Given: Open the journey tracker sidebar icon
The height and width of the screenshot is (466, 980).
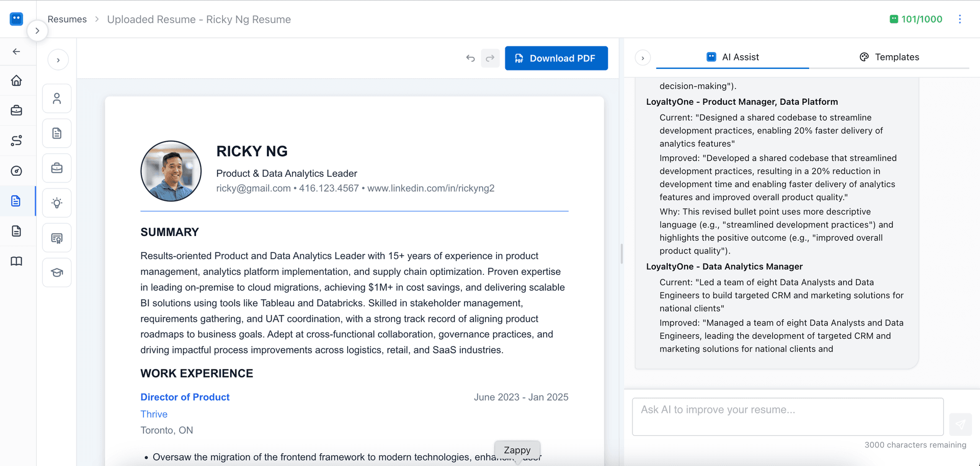Looking at the screenshot, I should (x=17, y=140).
